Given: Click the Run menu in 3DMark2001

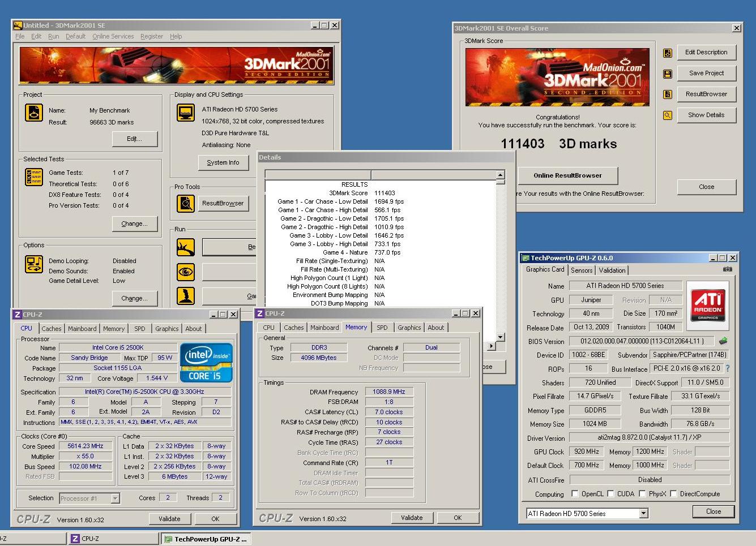Looking at the screenshot, I should pyautogui.click(x=53, y=36).
